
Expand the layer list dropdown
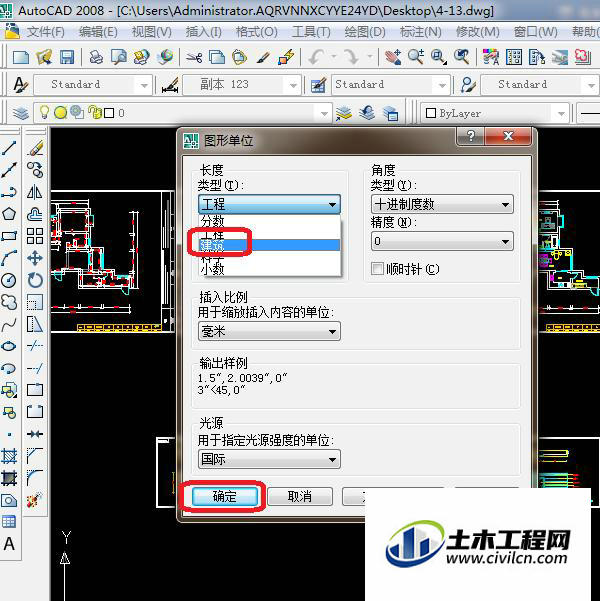pyautogui.click(x=324, y=113)
